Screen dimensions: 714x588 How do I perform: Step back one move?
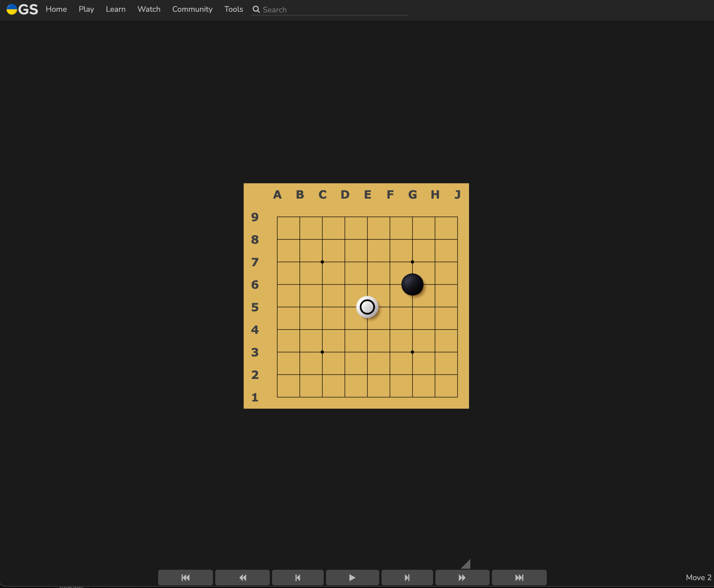[298, 578]
